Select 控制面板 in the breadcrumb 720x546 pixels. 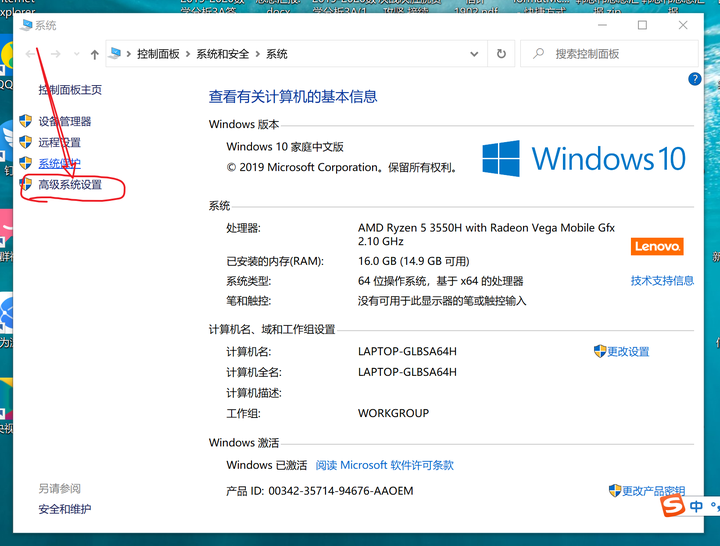pyautogui.click(x=158, y=54)
